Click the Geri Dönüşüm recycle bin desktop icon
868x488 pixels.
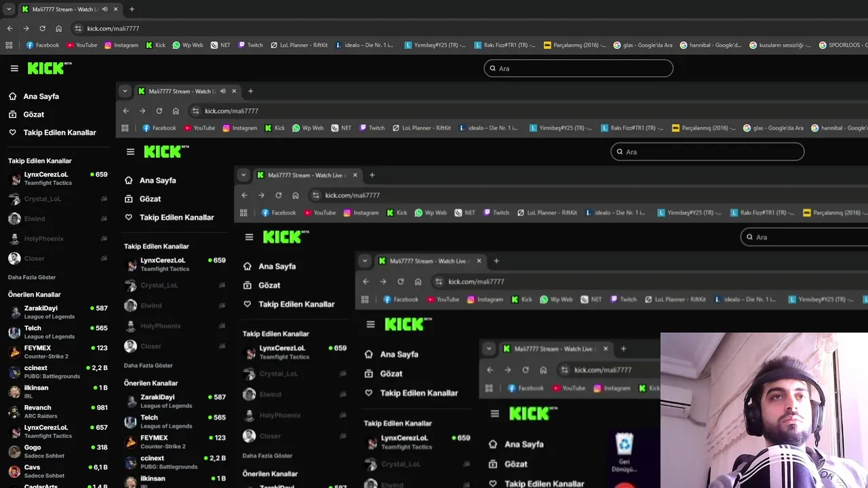pos(624,453)
